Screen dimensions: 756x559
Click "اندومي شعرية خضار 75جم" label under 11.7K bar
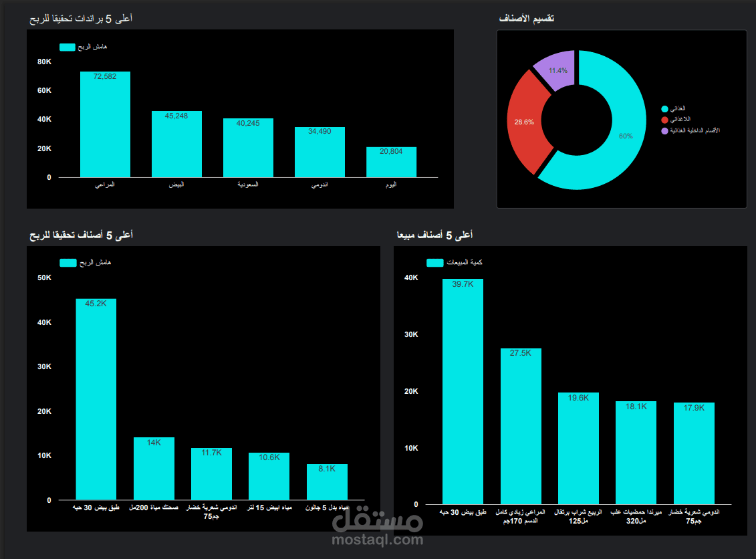(x=211, y=512)
